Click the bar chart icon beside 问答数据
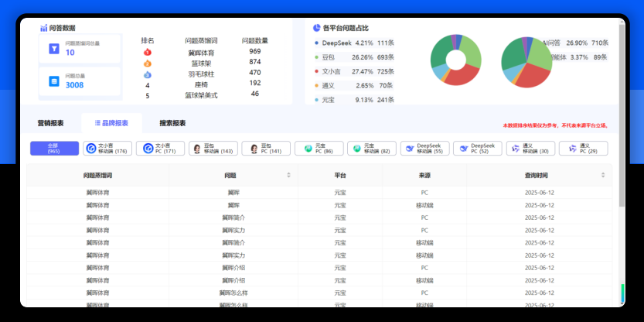Viewport: 644px width, 322px height. (43, 28)
